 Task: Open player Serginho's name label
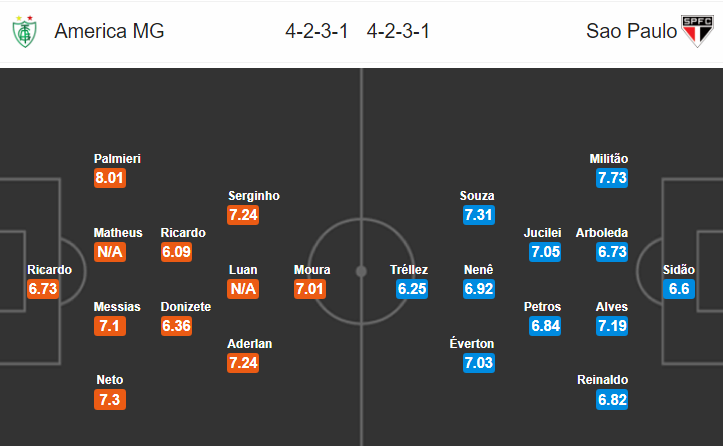(x=254, y=196)
